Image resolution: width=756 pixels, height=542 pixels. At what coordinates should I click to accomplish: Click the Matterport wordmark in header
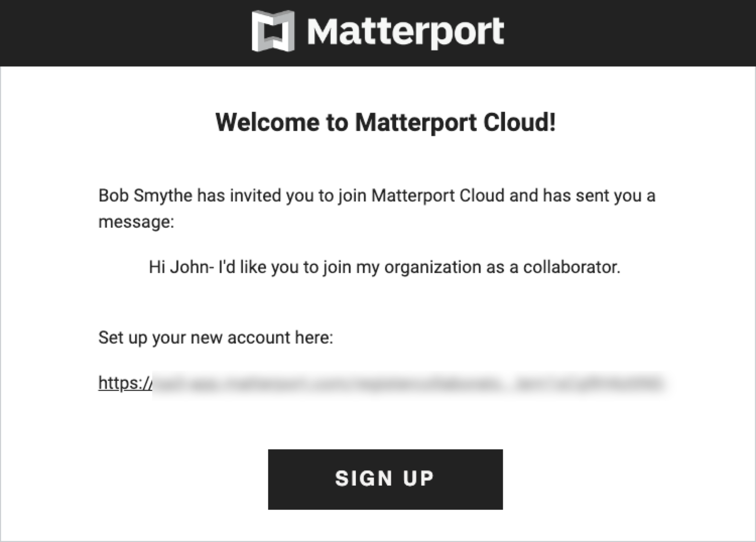click(x=405, y=32)
